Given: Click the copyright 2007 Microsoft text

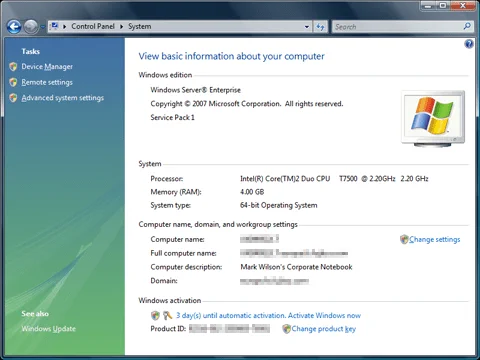Looking at the screenshot, I should [x=247, y=104].
